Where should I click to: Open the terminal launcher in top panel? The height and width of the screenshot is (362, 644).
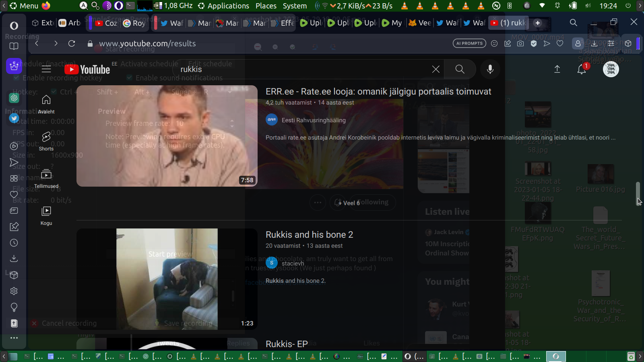pos(130,6)
